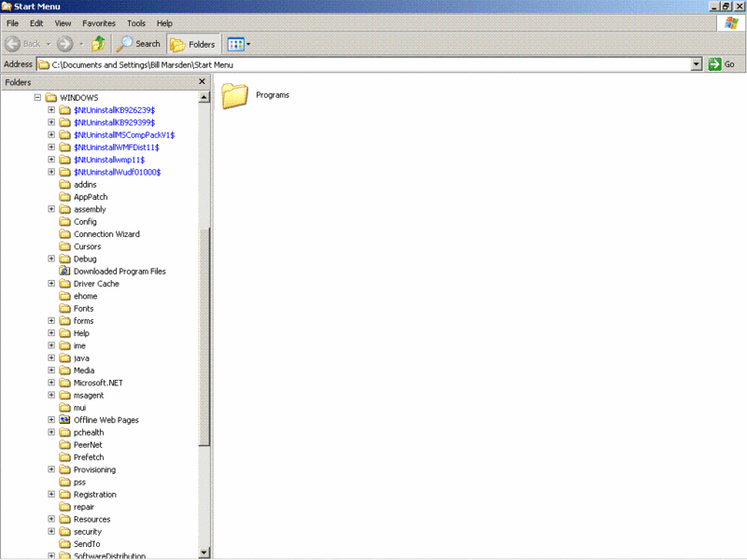The image size is (747, 560).
Task: Open the Programs folder icon
Action: click(x=235, y=95)
